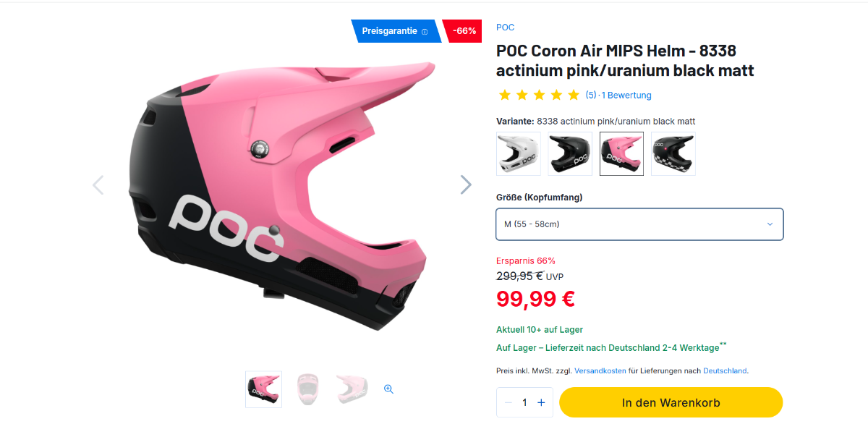Screen dimensions: 868x424
Task: Open the Größe (Kopfumfang) size dropdown
Action: [639, 224]
